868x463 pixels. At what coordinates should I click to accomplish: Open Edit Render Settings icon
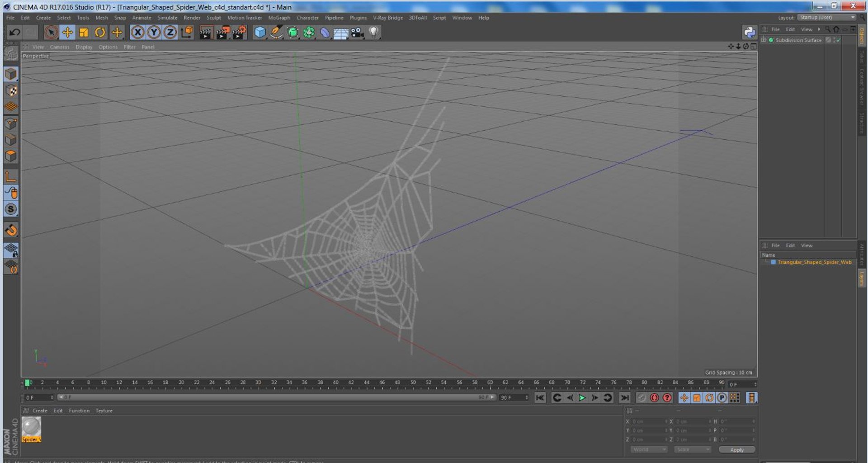(x=239, y=32)
